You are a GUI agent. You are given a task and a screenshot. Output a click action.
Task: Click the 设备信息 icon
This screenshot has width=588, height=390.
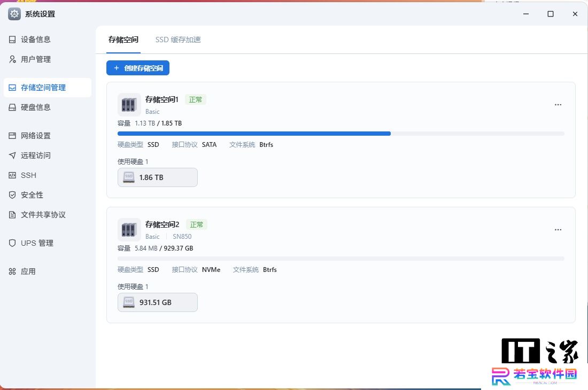pyautogui.click(x=12, y=40)
